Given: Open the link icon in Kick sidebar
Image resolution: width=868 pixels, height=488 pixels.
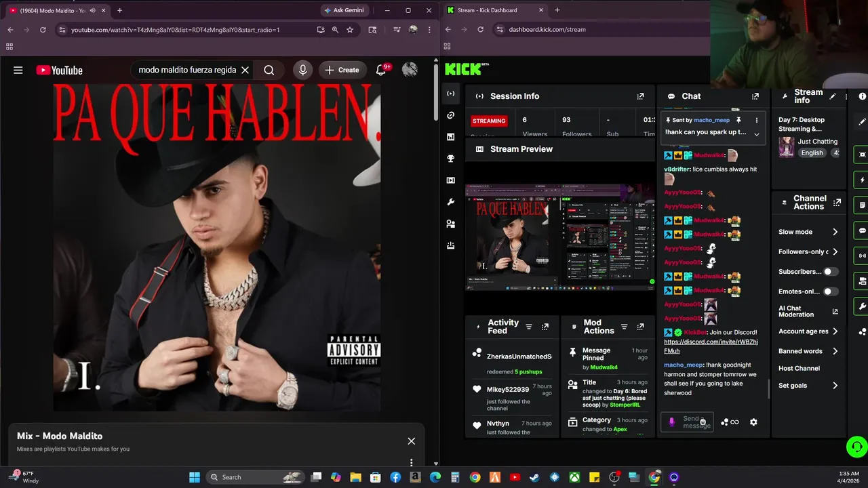Looking at the screenshot, I should tap(451, 115).
